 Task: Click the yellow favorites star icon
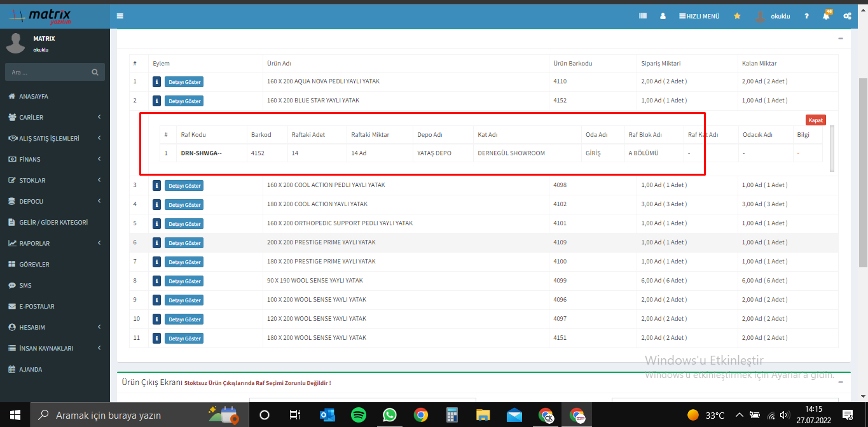737,16
